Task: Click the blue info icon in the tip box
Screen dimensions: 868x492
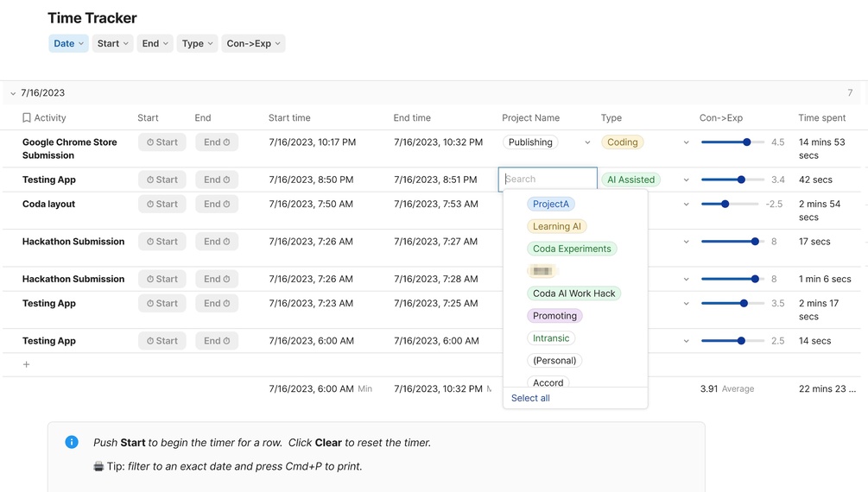Action: coord(72,443)
